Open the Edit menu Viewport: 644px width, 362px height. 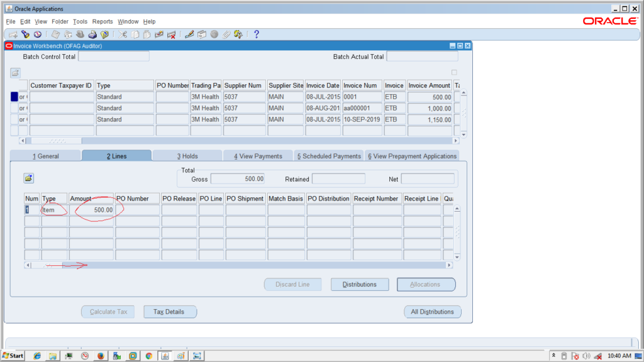25,21
